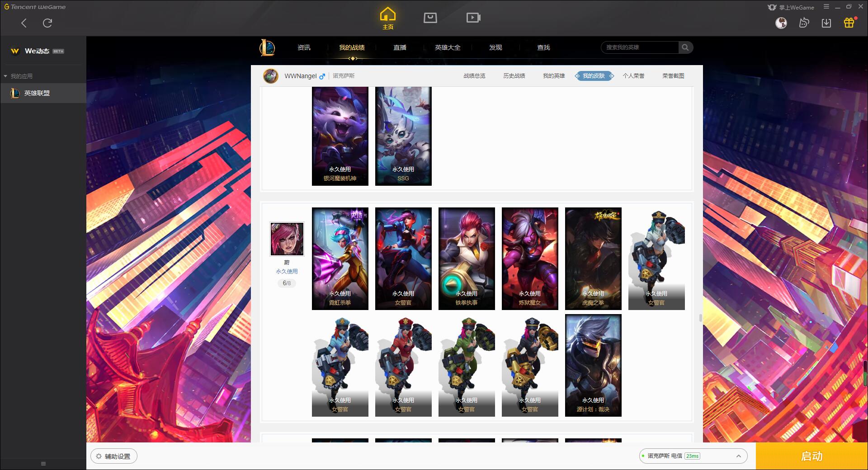Click the 23ms ping indicator

point(692,456)
